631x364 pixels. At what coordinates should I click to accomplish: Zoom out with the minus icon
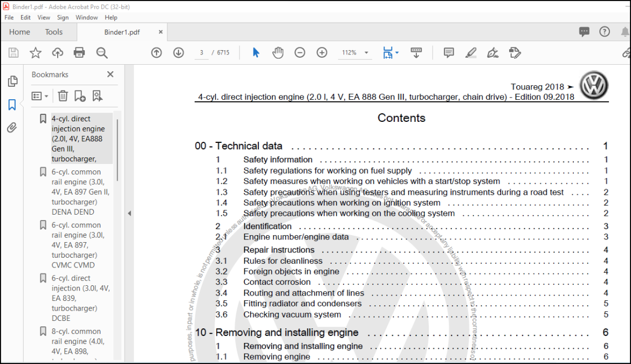[x=300, y=53]
